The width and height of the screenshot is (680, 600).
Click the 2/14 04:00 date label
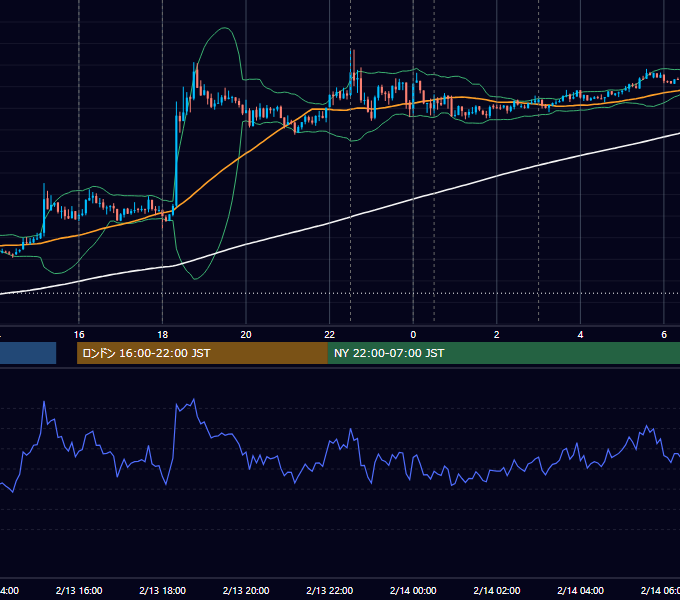(580, 590)
